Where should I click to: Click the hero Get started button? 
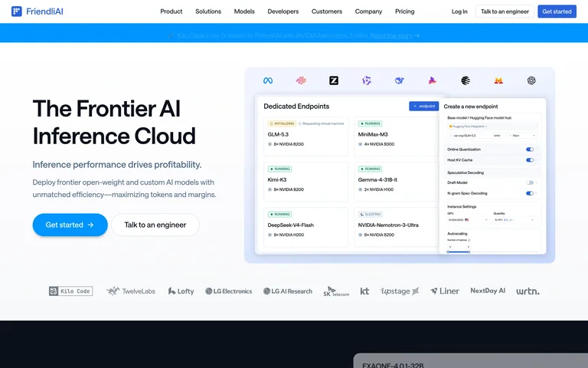[70, 225]
